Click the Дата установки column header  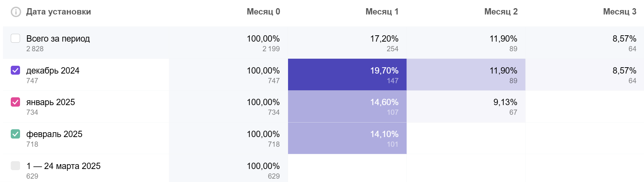[x=59, y=12]
